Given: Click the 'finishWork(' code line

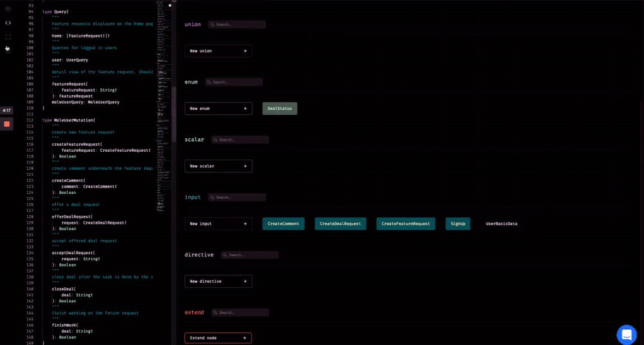Looking at the screenshot, I should pyautogui.click(x=65, y=325).
